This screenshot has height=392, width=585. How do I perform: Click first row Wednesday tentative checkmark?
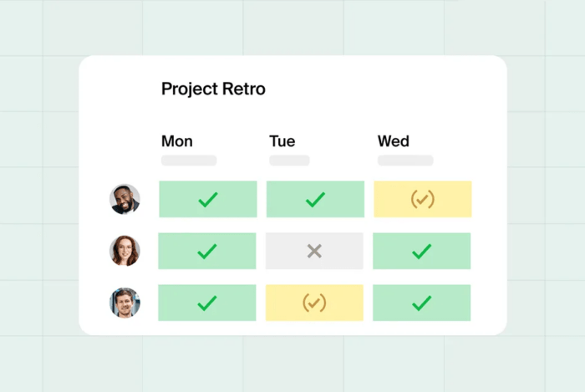(x=422, y=200)
